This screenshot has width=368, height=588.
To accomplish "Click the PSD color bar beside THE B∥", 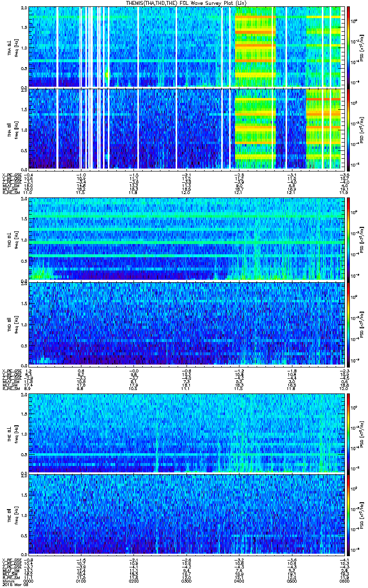I will [348, 514].
